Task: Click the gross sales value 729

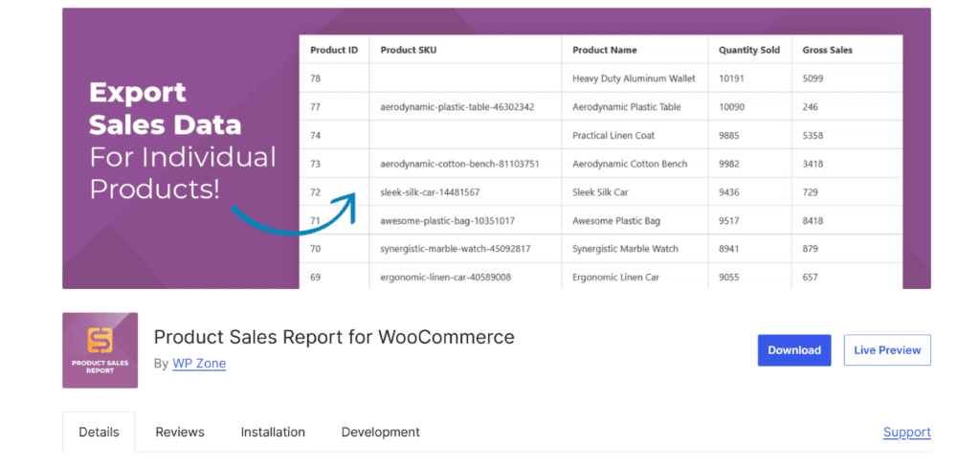Action: click(x=810, y=192)
